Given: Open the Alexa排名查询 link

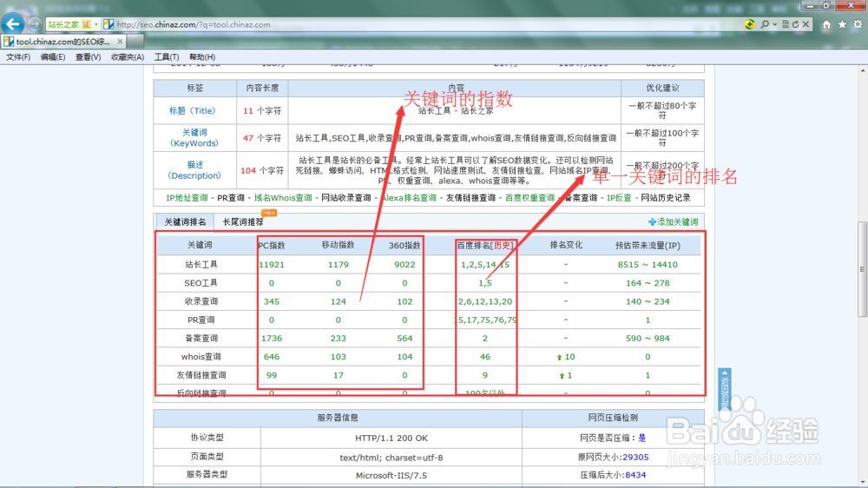Looking at the screenshot, I should 408,198.
